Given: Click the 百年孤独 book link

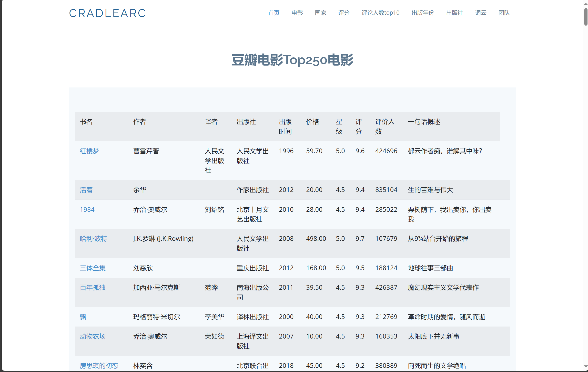Looking at the screenshot, I should 92,287.
